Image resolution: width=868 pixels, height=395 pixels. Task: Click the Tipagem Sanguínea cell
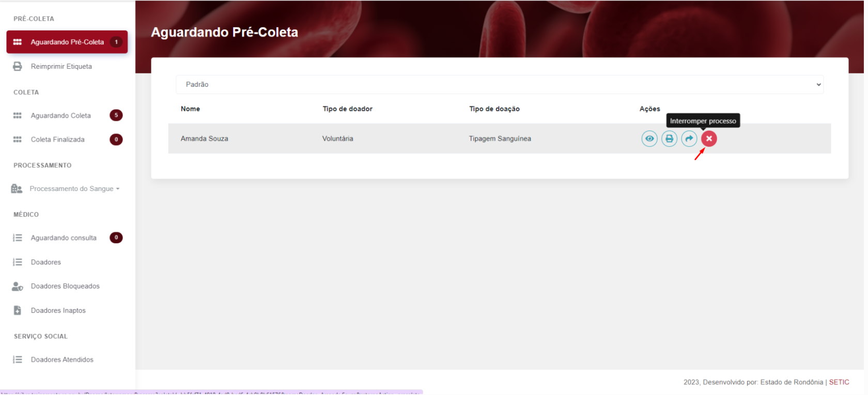click(x=500, y=138)
